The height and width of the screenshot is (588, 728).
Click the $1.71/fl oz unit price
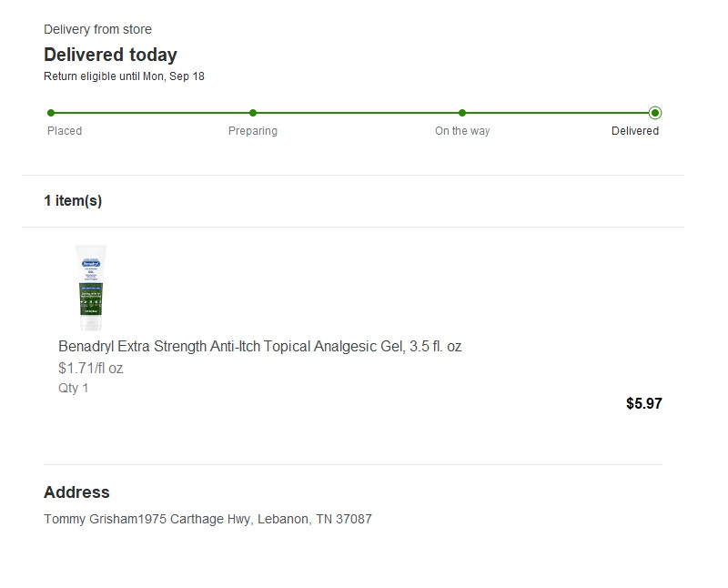point(90,369)
